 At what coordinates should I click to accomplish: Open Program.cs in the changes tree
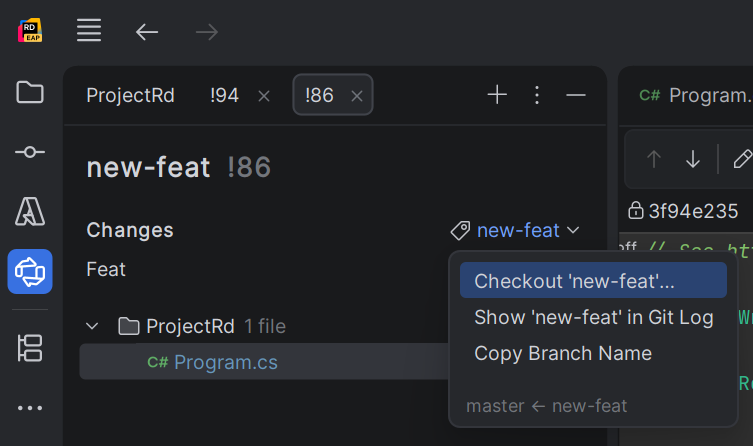226,362
